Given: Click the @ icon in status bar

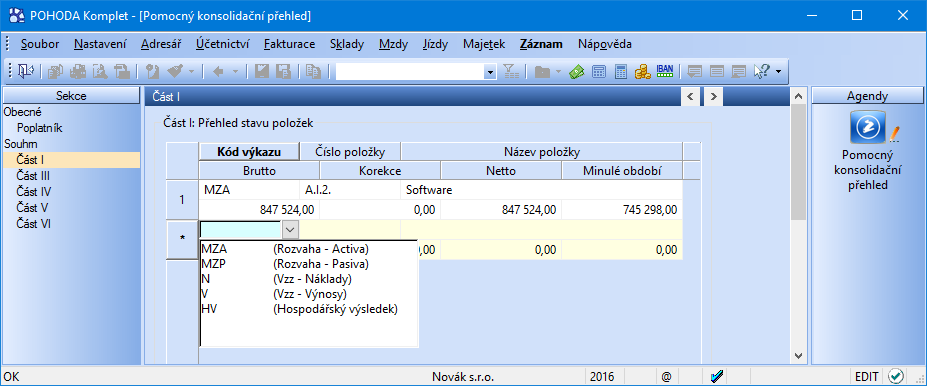Looking at the screenshot, I should (666, 377).
